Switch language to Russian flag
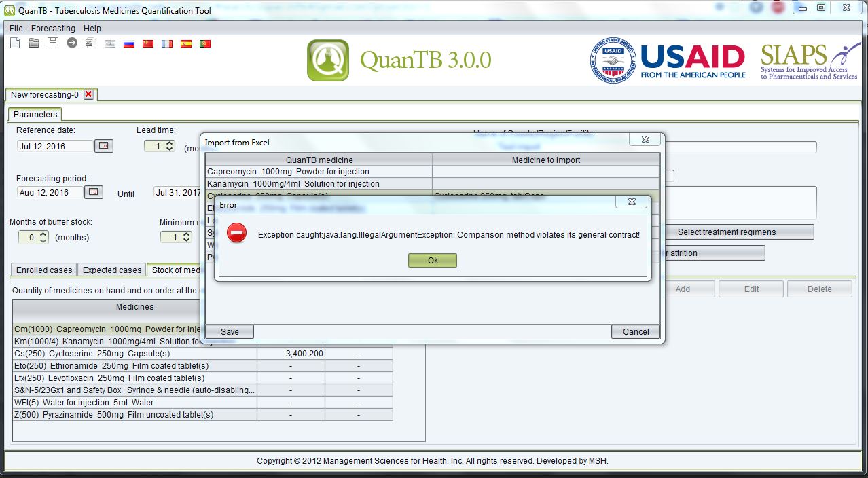Image resolution: width=868 pixels, height=478 pixels. 129,43
